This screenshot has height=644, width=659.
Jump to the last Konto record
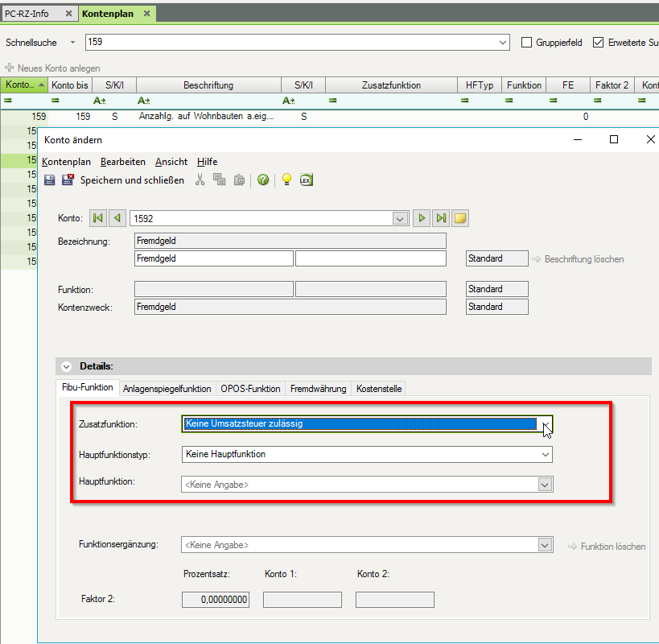click(441, 218)
